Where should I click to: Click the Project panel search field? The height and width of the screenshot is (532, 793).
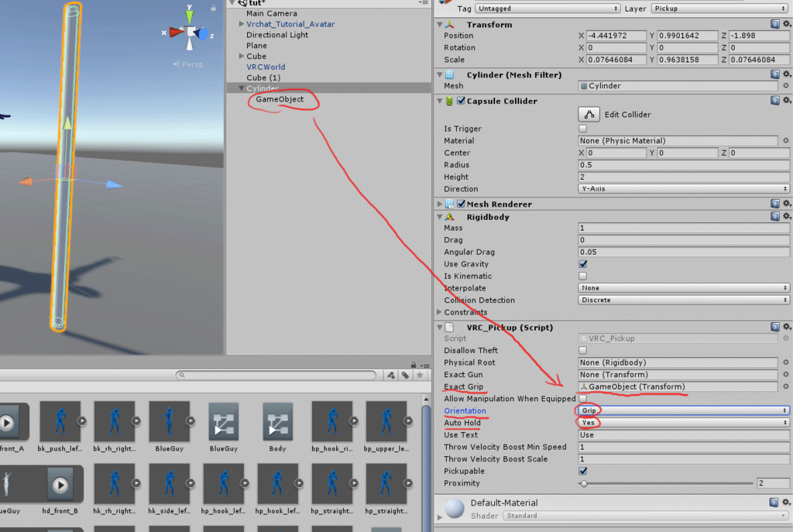pyautogui.click(x=276, y=376)
